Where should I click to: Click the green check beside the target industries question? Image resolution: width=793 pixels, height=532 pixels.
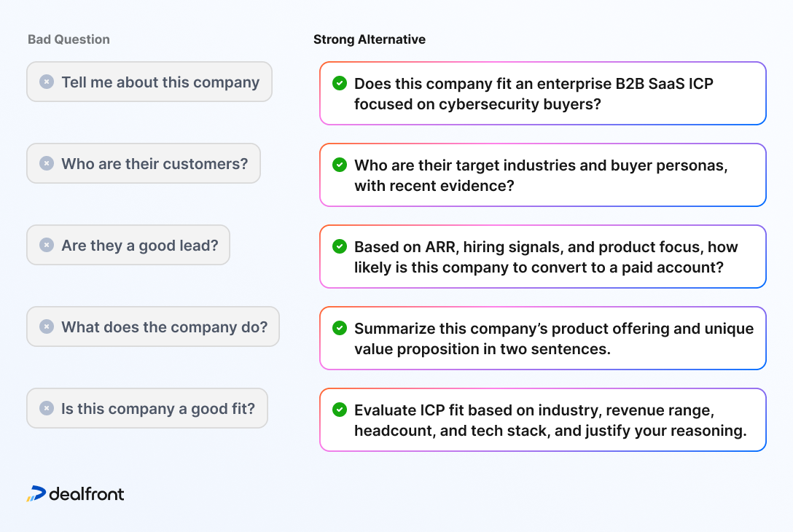pyautogui.click(x=340, y=165)
